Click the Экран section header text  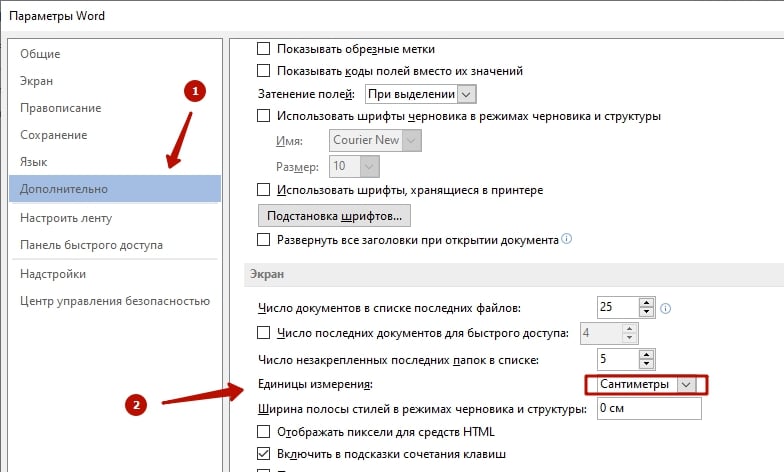click(x=267, y=274)
